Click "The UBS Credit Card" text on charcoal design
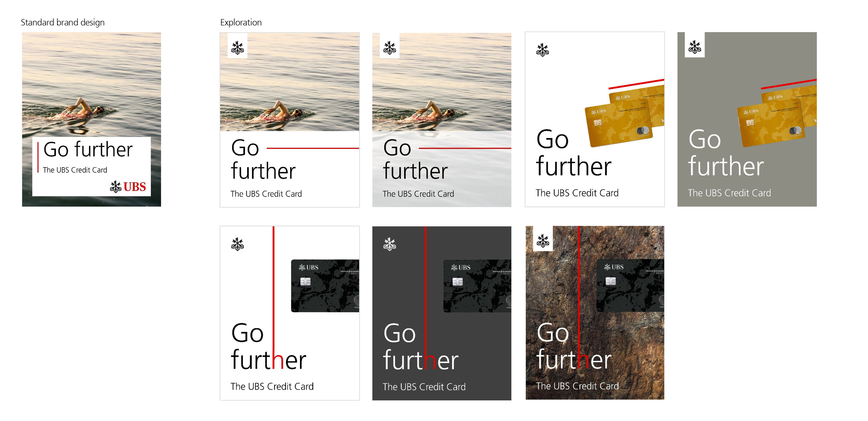This screenshot has height=421, width=868. pos(424,387)
